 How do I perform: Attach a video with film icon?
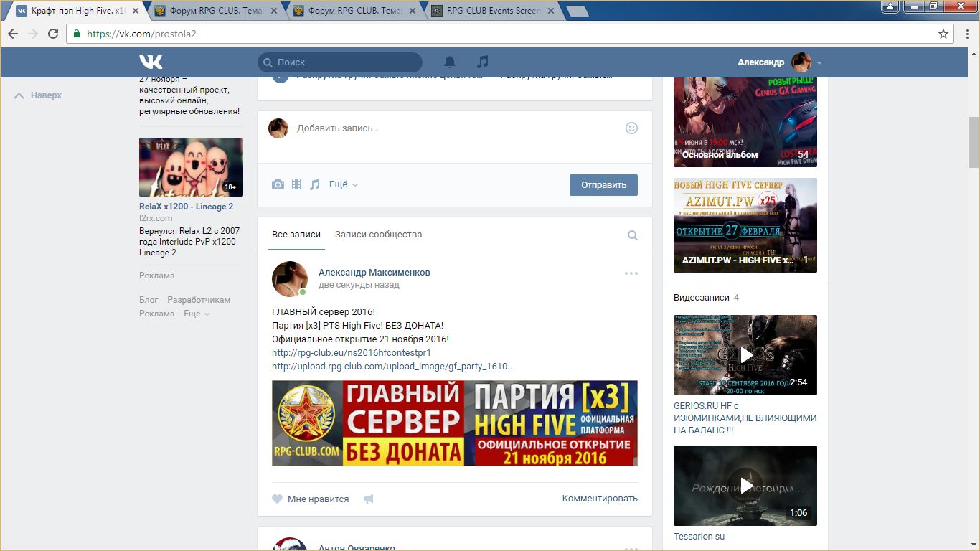click(x=296, y=184)
